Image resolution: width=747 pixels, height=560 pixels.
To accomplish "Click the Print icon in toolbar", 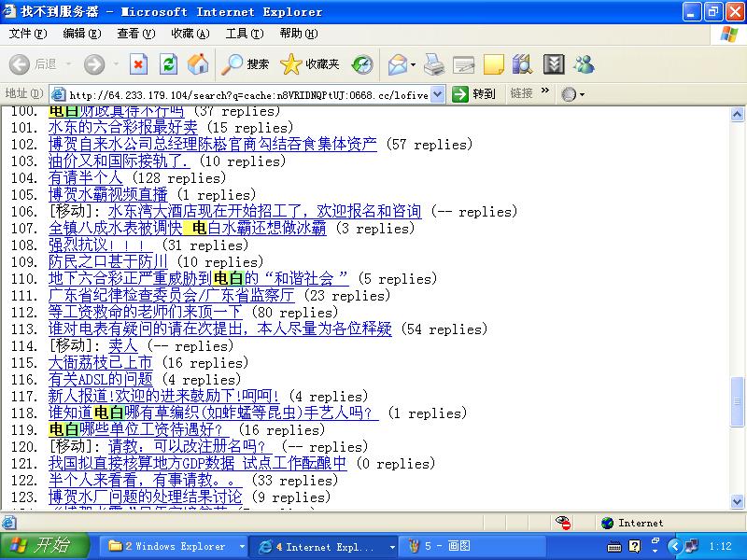I will coord(433,64).
